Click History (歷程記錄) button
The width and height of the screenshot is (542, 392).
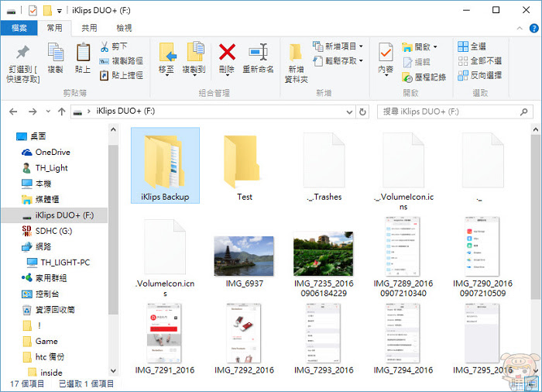(424, 77)
